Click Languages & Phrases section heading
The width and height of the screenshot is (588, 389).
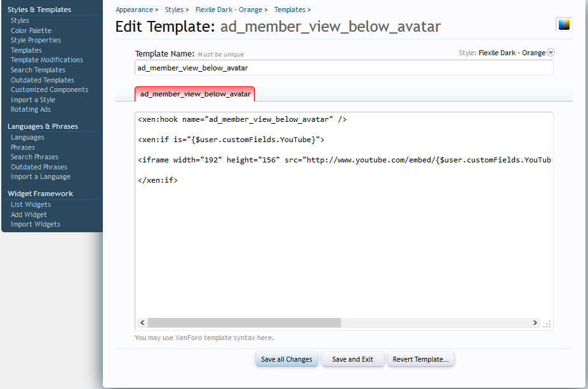(x=43, y=126)
